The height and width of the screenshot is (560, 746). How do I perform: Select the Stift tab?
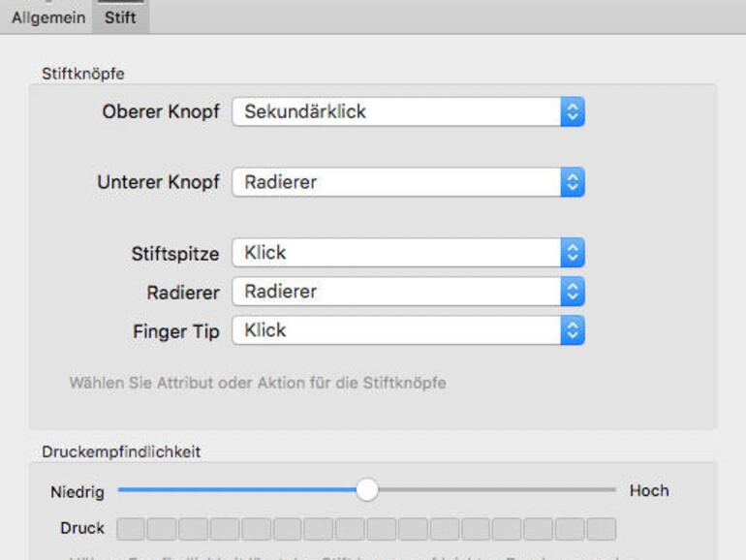120,17
